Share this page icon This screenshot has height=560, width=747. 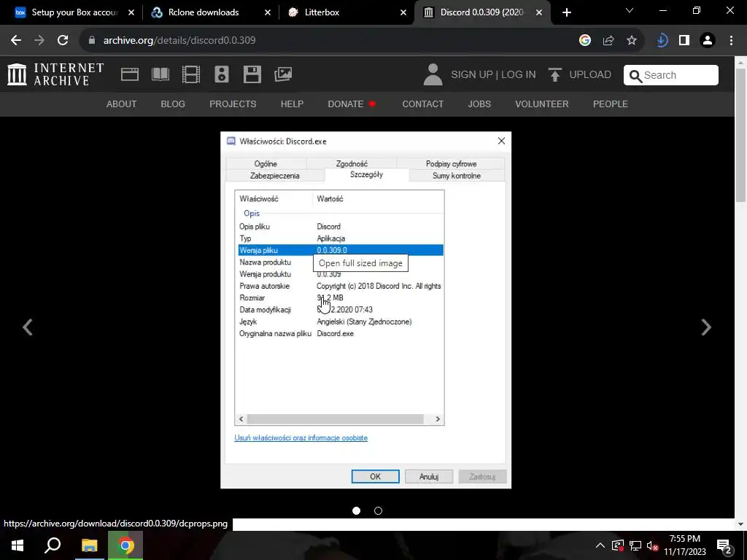click(x=608, y=41)
